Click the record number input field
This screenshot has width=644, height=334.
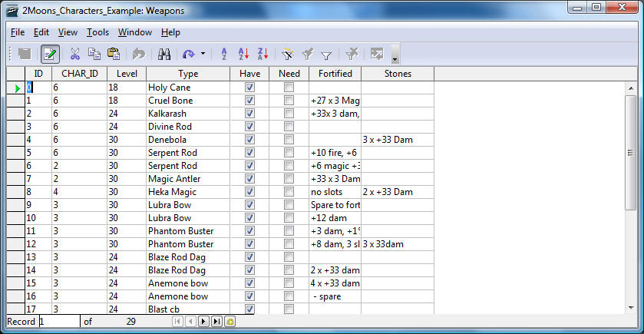(x=59, y=322)
